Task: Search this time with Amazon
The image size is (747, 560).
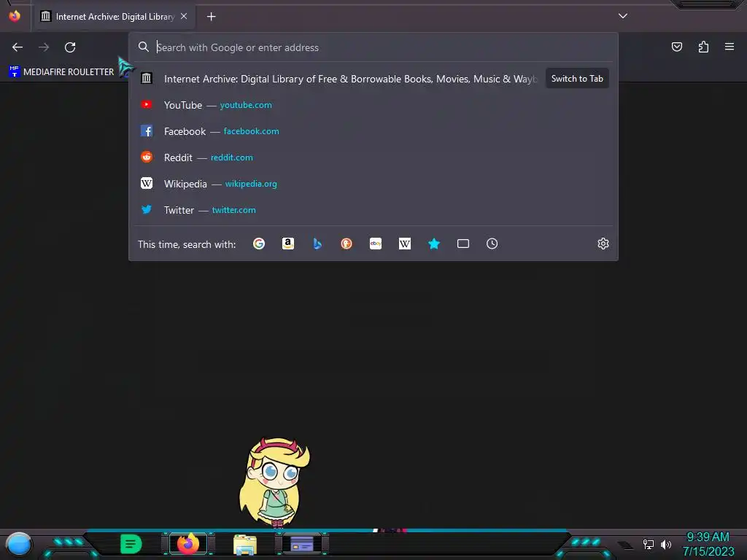Action: pyautogui.click(x=287, y=244)
